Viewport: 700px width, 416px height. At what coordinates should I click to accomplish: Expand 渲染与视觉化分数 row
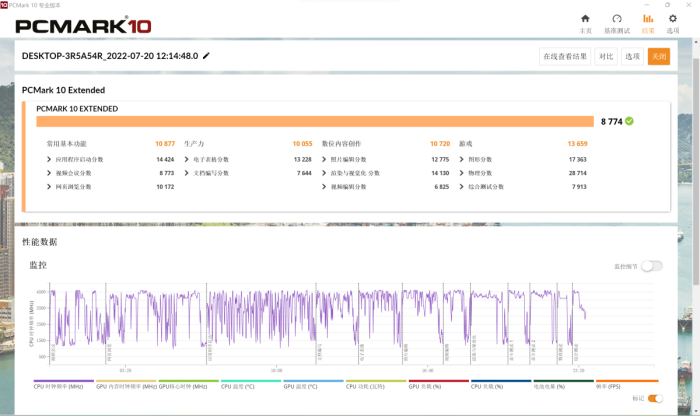click(x=324, y=173)
